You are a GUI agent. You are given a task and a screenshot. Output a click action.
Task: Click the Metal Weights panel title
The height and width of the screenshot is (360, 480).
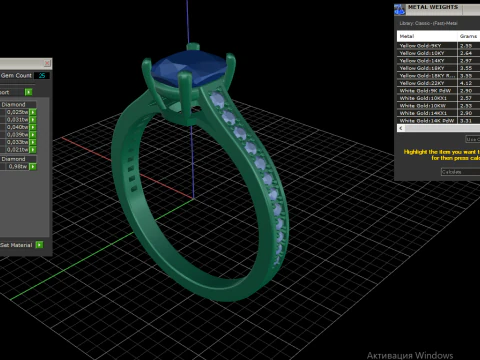pyautogui.click(x=433, y=7)
